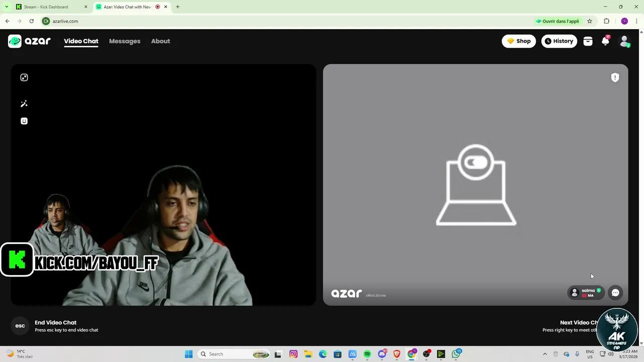Open Discord from the taskbar
644x362 pixels.
tap(382, 354)
